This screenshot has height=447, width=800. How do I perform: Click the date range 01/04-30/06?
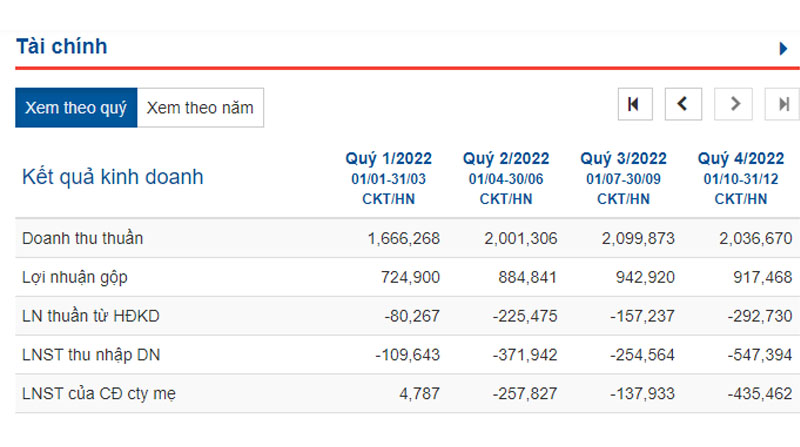click(x=506, y=179)
